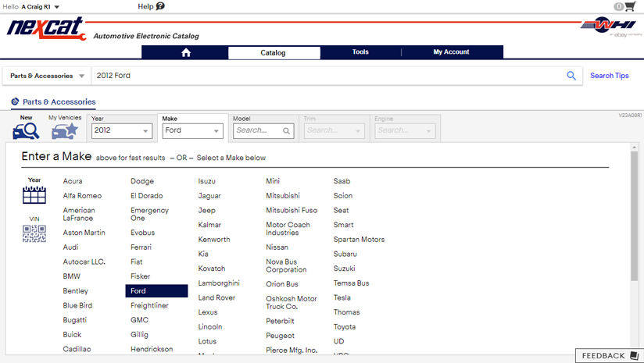This screenshot has height=363, width=644.
Task: Select the make Aston Martin
Action: point(84,233)
